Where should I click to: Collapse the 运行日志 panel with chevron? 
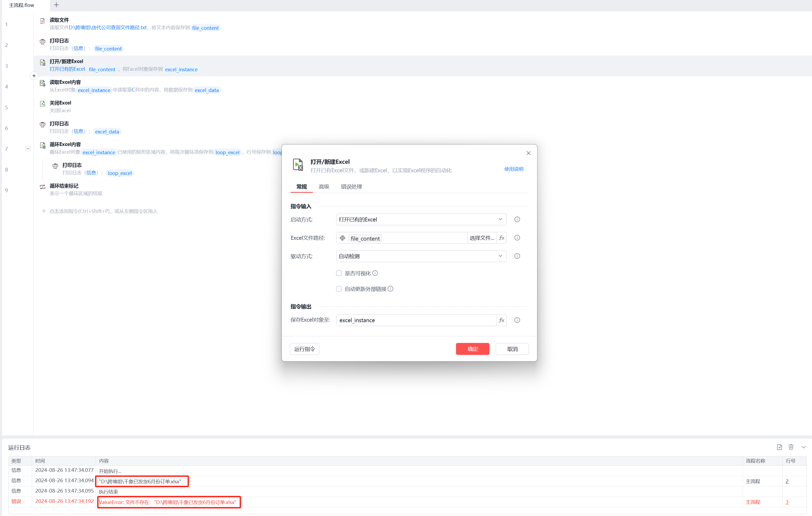point(803,447)
